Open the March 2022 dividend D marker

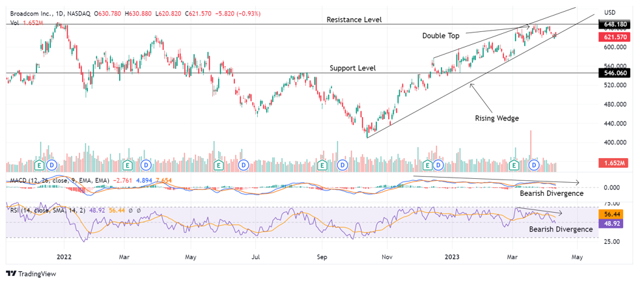pos(147,165)
